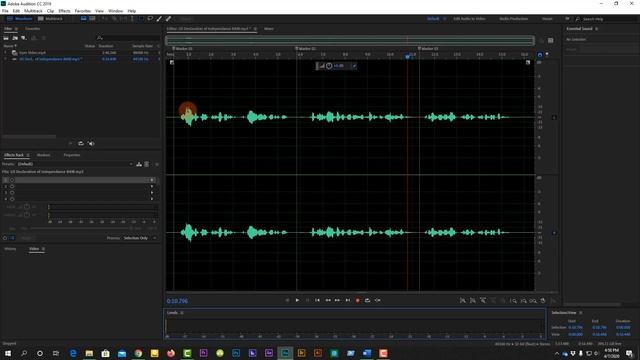
Task: Move playhead to next marker
Action: pos(348,300)
